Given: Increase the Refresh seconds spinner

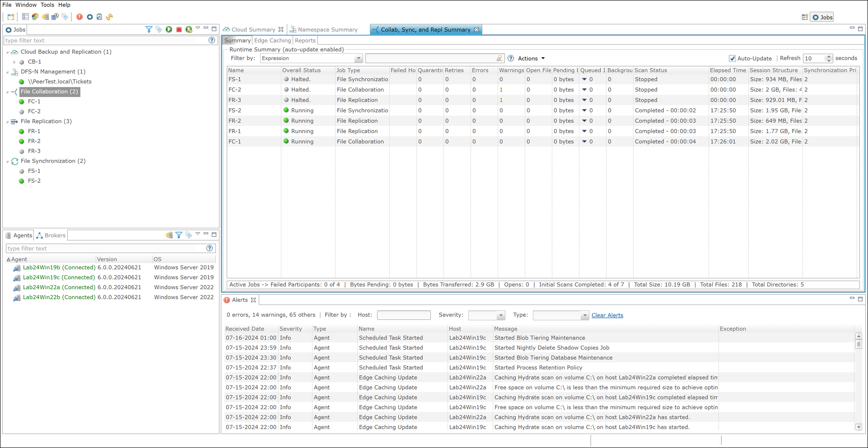Looking at the screenshot, I should [x=829, y=56].
